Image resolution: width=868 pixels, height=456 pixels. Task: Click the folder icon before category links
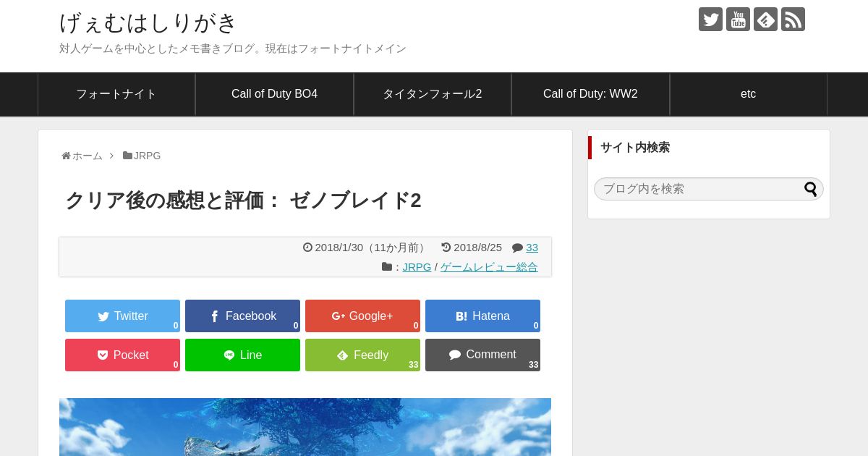pos(387,266)
